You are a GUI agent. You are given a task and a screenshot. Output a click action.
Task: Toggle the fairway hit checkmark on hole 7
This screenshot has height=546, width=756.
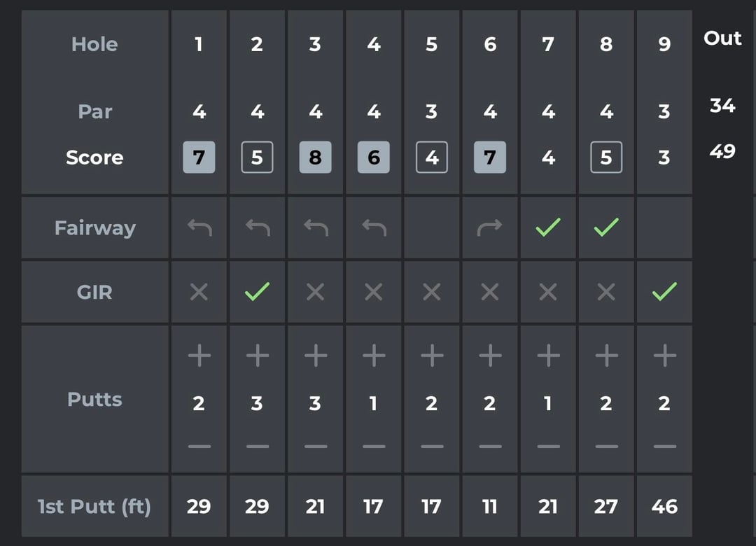pos(548,227)
